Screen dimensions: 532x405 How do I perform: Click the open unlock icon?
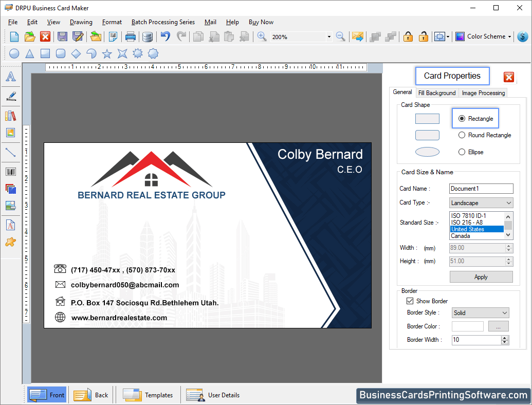[x=423, y=36]
